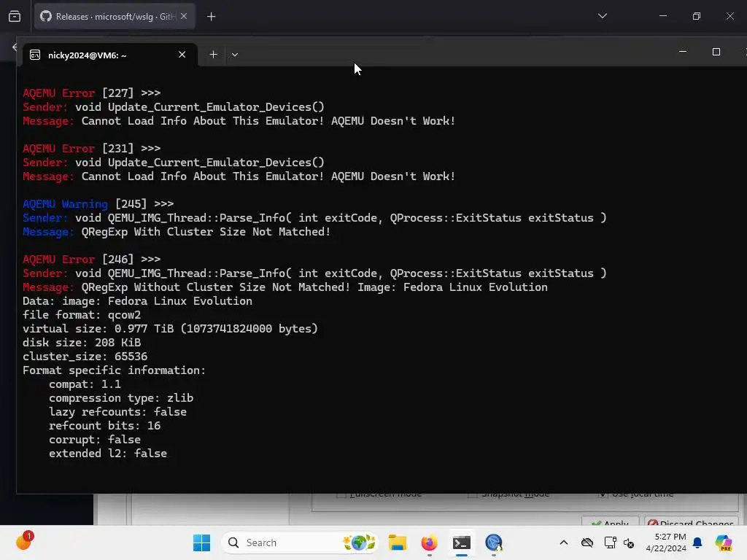Switch to Windows Terminal taskbar icon
The height and width of the screenshot is (560, 747).
click(461, 542)
